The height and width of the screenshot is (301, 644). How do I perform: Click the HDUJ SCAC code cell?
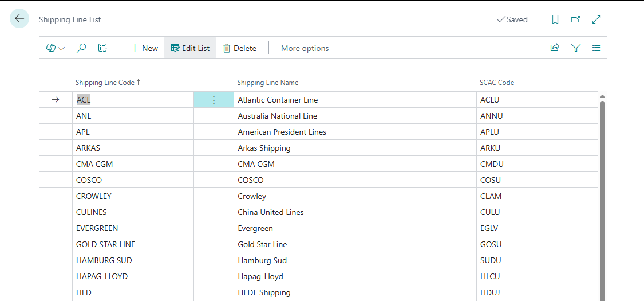tap(537, 292)
